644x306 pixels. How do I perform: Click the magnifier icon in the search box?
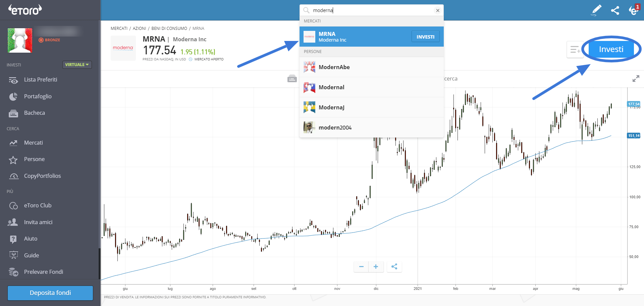(x=306, y=10)
